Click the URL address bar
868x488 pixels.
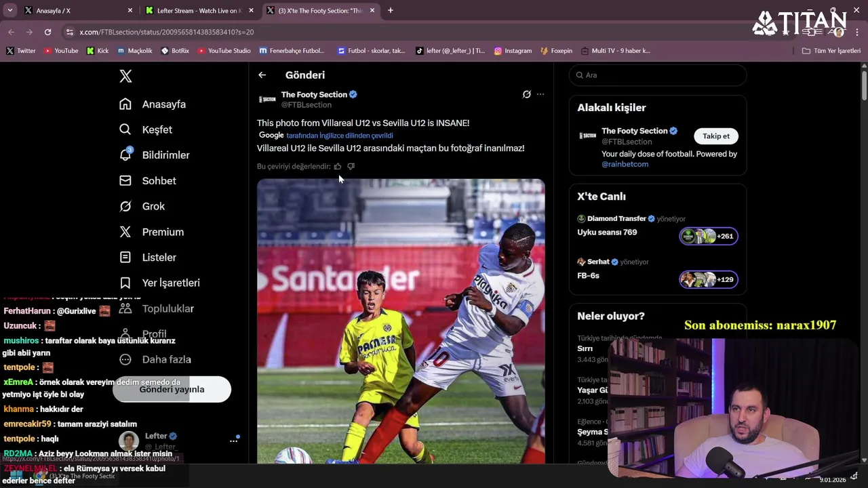pos(407,32)
